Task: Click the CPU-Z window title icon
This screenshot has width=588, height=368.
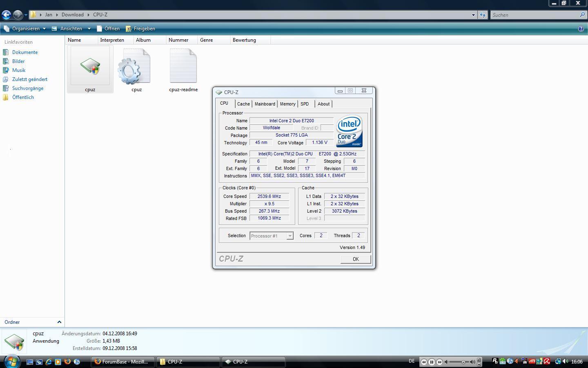Action: (219, 92)
